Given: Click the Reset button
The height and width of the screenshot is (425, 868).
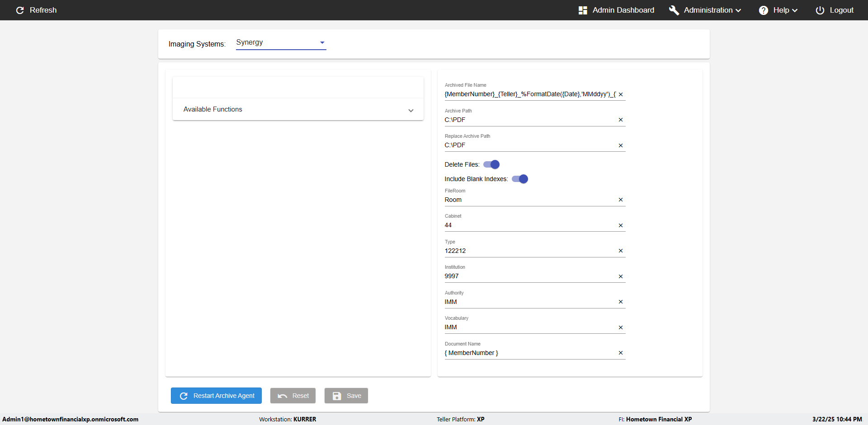Looking at the screenshot, I should click(x=293, y=396).
